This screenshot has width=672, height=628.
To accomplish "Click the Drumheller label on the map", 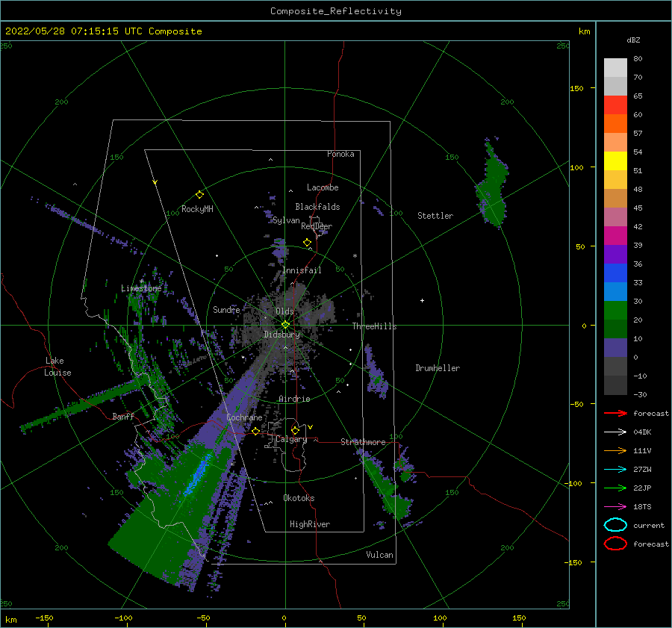I will click(438, 368).
